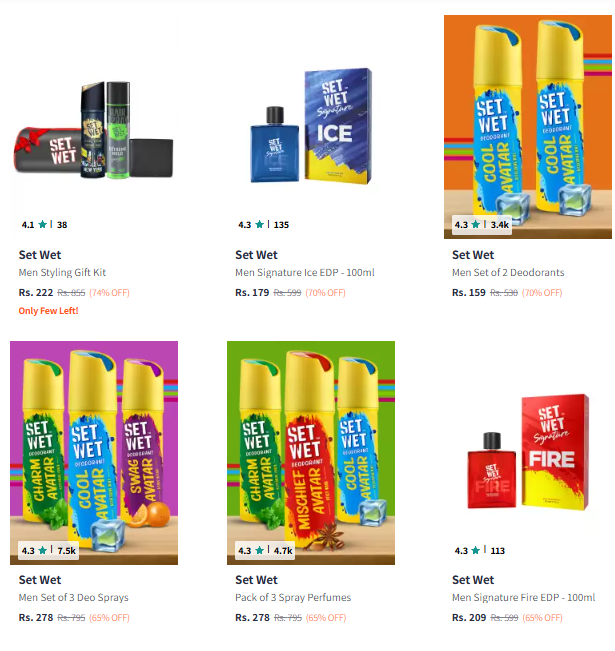This screenshot has height=651, width=615.
Task: Click the Only Few Left! label
Action: point(48,311)
